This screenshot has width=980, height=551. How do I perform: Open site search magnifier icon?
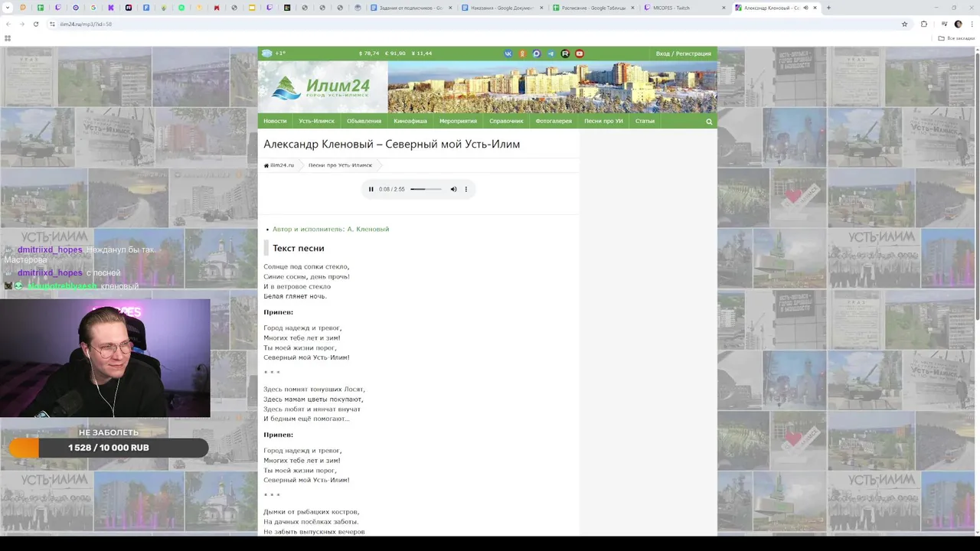[709, 121]
